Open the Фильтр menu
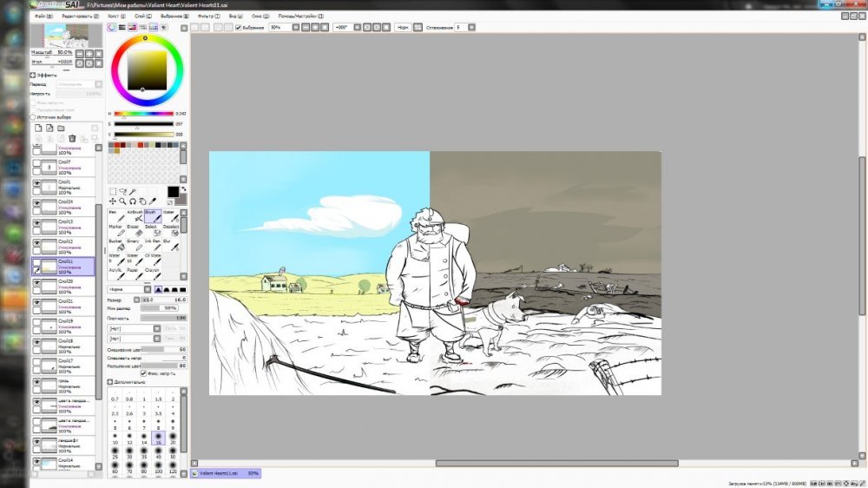Screen dimensions: 868x488 205,16
